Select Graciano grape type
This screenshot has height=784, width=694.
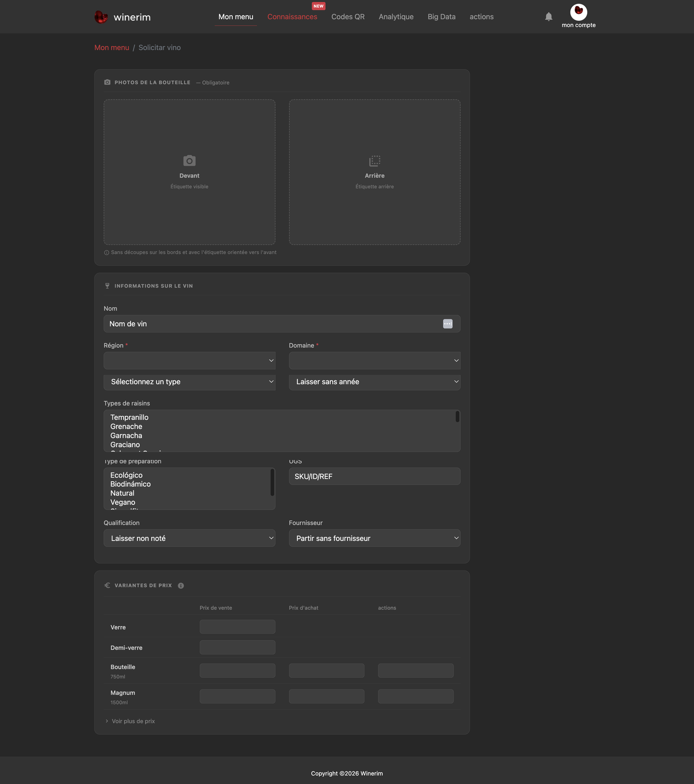(125, 445)
